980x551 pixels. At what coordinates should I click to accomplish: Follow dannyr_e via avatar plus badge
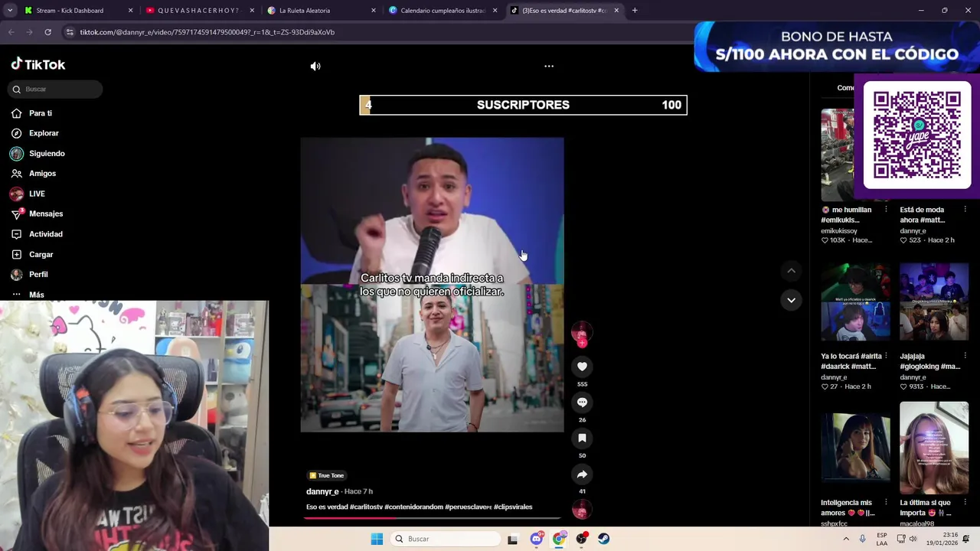pyautogui.click(x=582, y=344)
